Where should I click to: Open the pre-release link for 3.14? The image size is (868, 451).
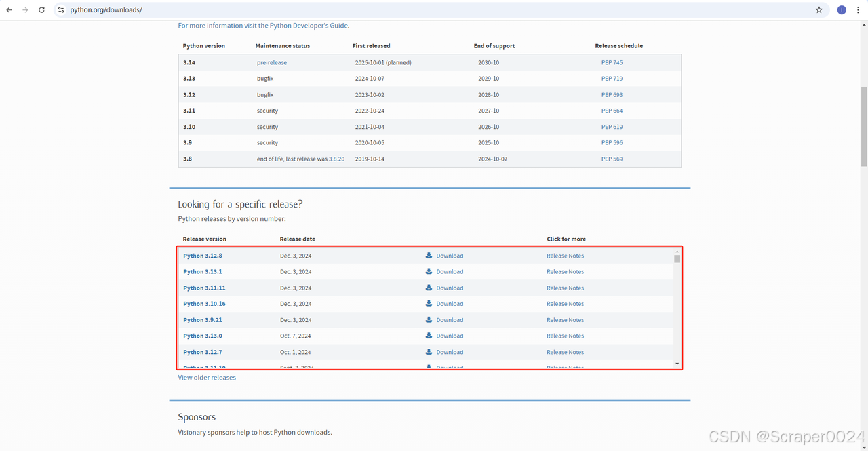(272, 62)
